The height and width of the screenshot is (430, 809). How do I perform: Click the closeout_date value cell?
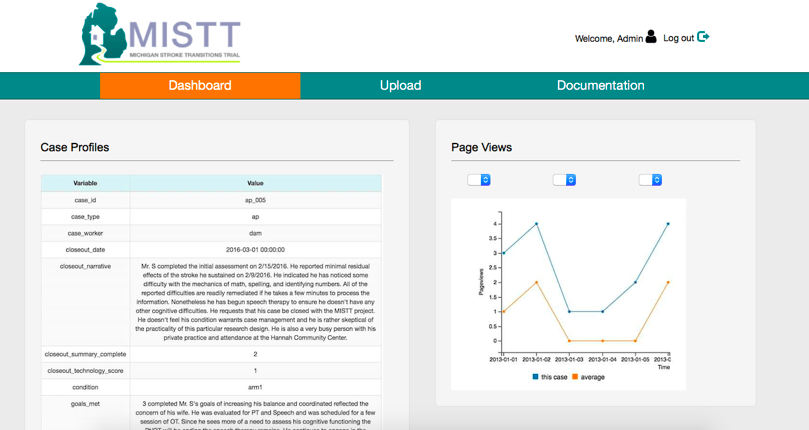[255, 249]
